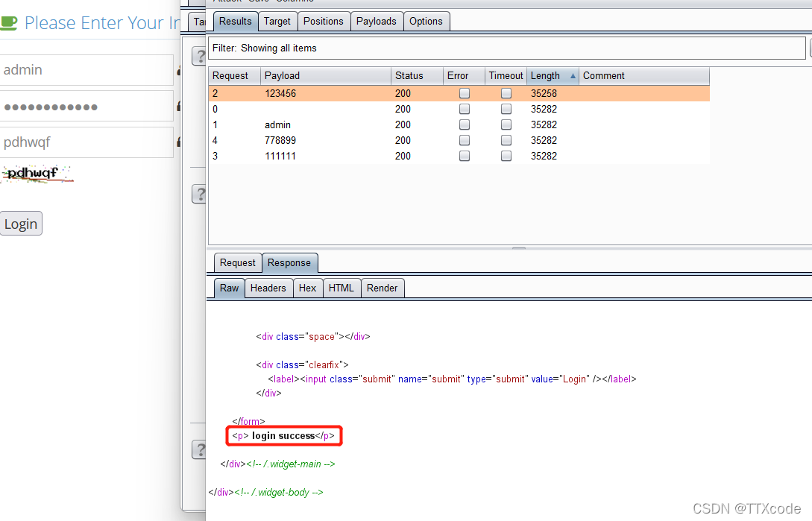Sort by Status column header

(x=417, y=75)
